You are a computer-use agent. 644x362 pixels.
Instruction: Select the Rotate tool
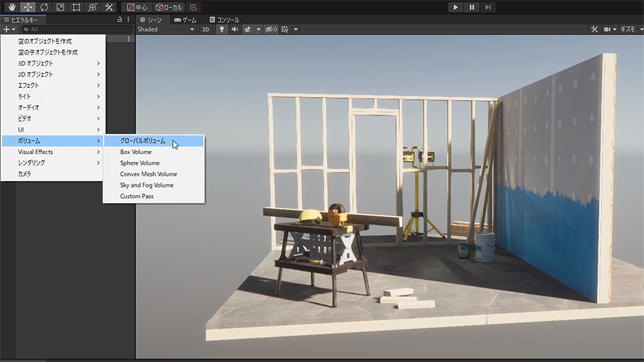44,7
